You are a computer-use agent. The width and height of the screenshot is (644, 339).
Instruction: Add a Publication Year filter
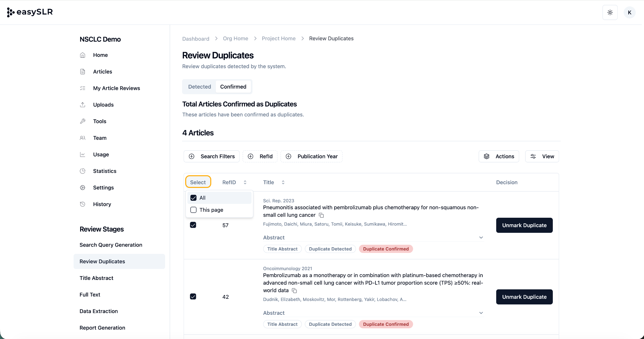[311, 156]
